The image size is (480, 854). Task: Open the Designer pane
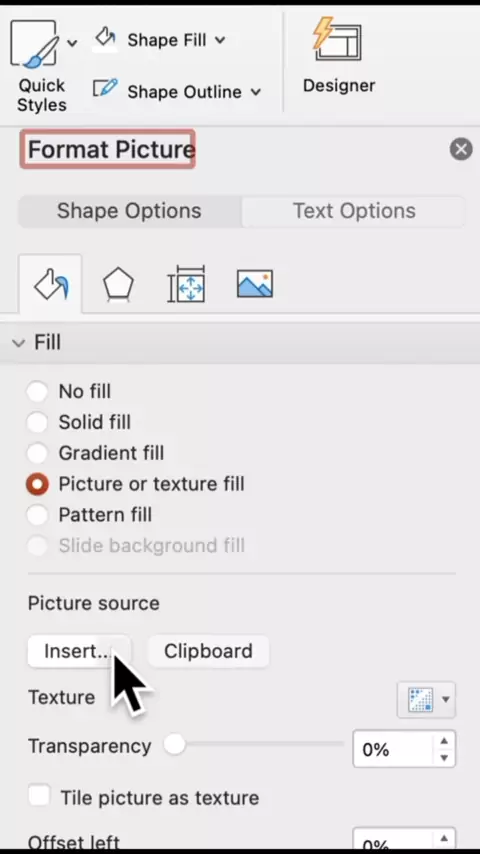pos(338,56)
